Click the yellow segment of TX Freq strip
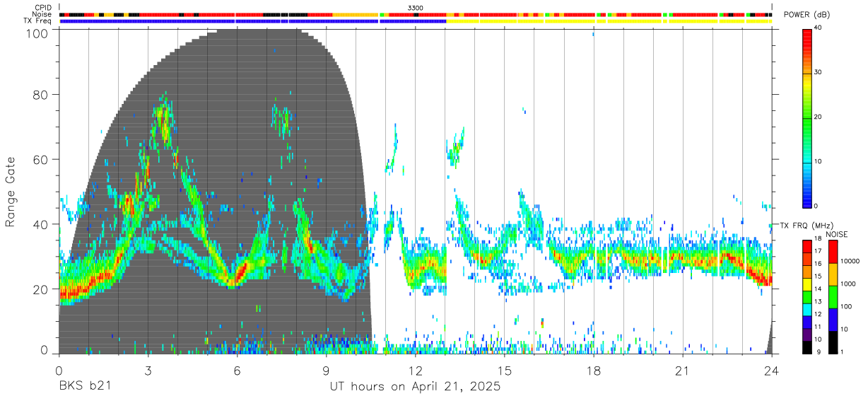 [x=609, y=21]
